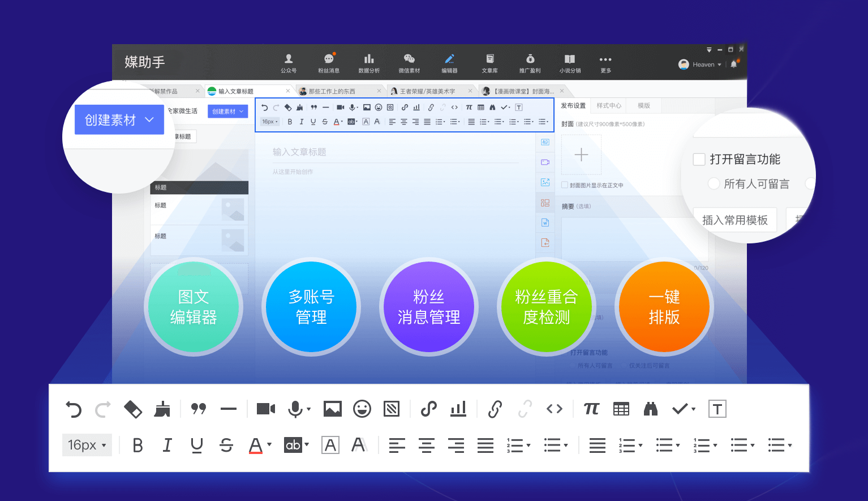Expand the arrow next to enlarged microphone icon
The width and height of the screenshot is (868, 501).
click(x=309, y=409)
